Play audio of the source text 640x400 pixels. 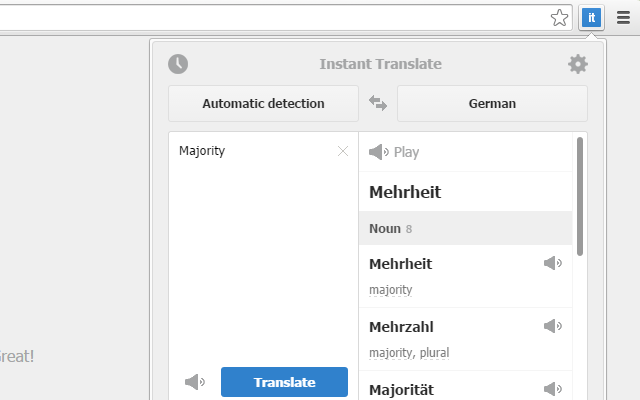click(x=196, y=382)
